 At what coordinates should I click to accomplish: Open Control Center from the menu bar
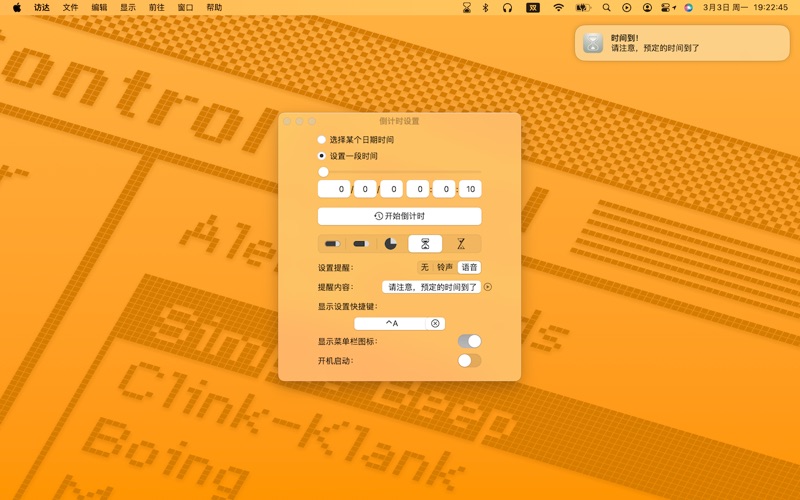click(x=666, y=8)
